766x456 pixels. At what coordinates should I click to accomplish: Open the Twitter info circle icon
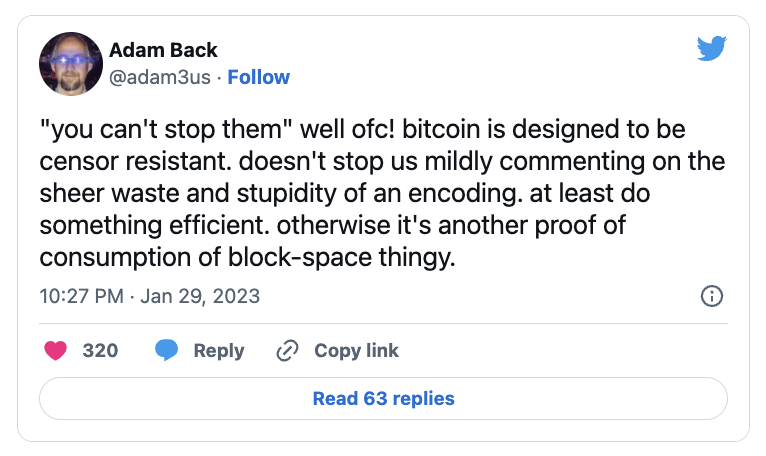pos(712,296)
